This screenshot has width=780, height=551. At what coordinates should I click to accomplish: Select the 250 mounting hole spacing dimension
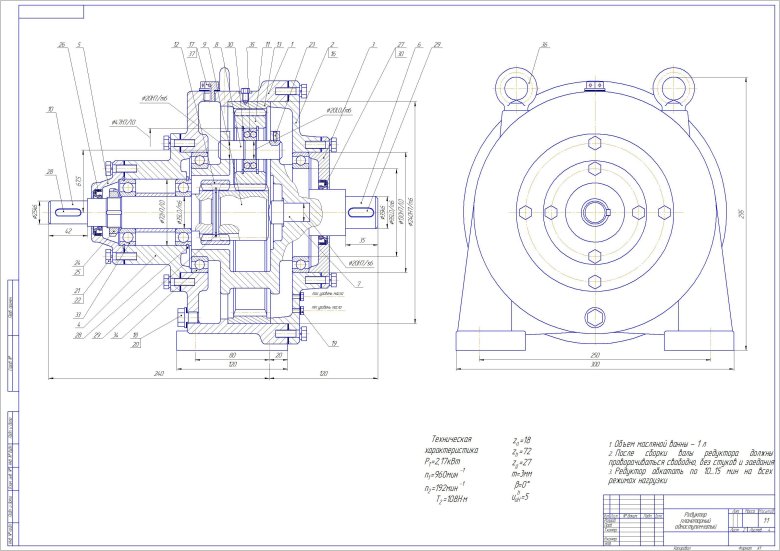(x=595, y=355)
